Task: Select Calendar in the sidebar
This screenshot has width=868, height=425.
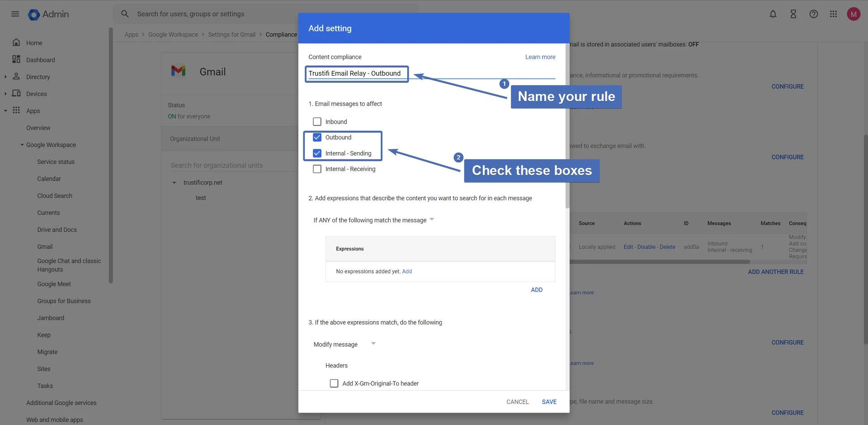Action: coord(49,178)
